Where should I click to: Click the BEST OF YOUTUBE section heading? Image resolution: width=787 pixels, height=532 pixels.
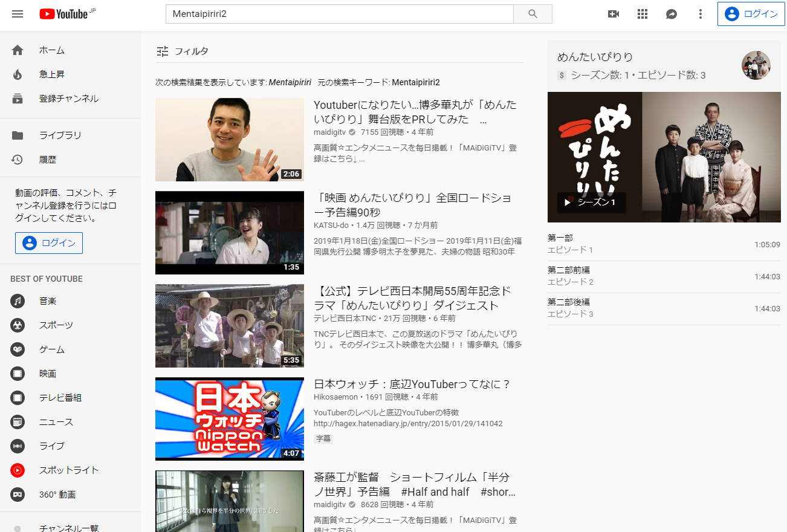[47, 279]
